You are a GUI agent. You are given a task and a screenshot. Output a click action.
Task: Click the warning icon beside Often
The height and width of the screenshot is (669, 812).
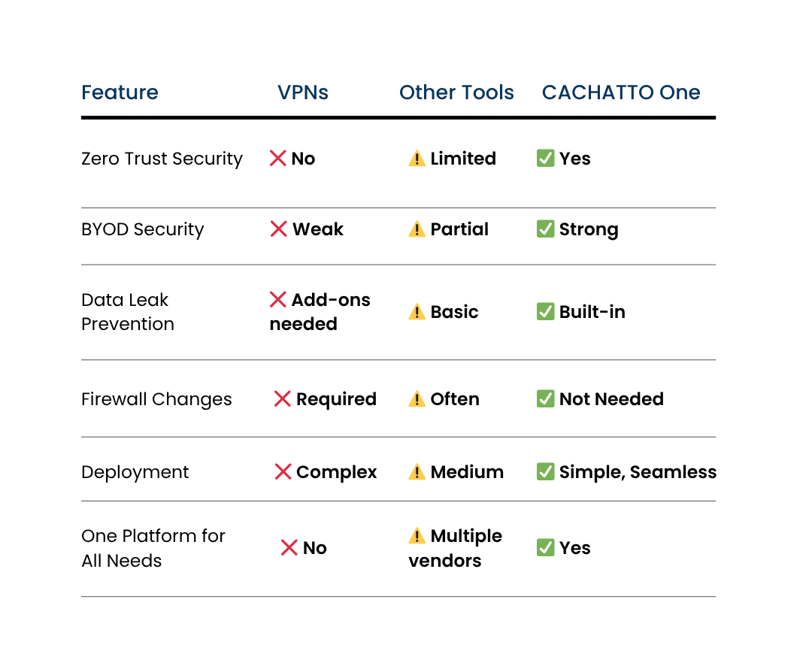(417, 399)
